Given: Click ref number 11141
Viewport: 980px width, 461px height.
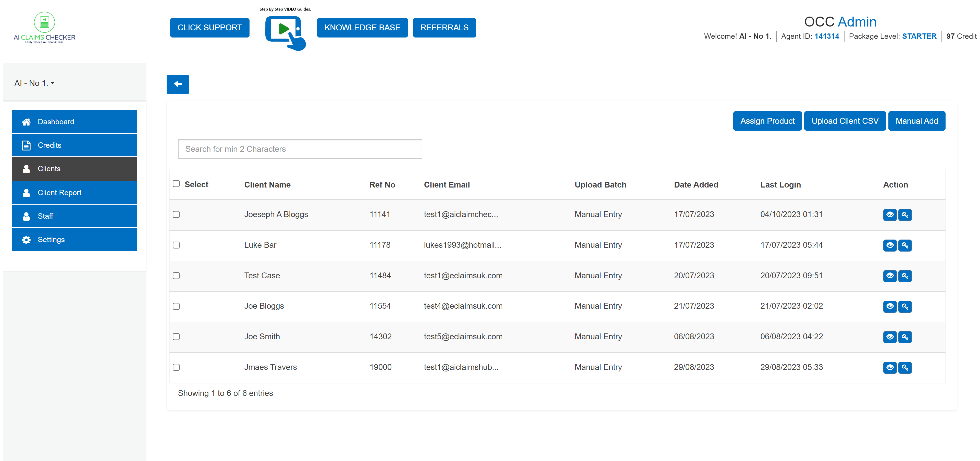Looking at the screenshot, I should (x=380, y=215).
